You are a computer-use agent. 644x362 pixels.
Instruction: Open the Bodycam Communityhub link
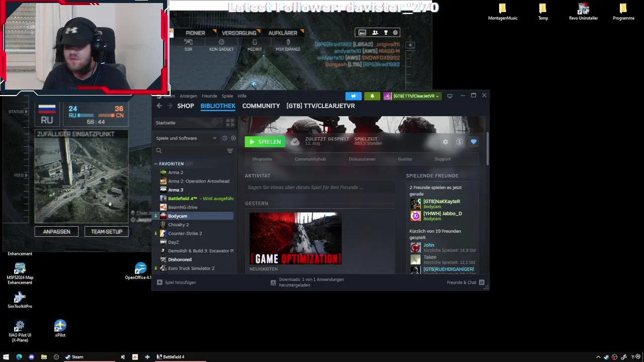coord(310,159)
